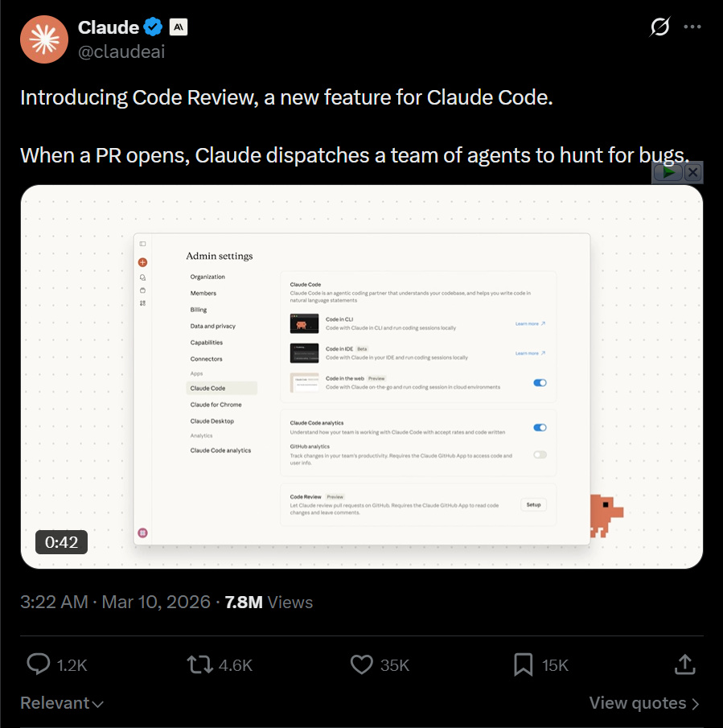
Task: Open the Relevant sort dropdown
Action: tap(62, 703)
